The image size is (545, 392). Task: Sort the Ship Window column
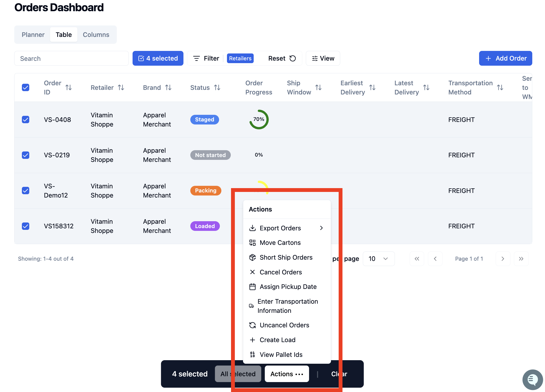[318, 88]
